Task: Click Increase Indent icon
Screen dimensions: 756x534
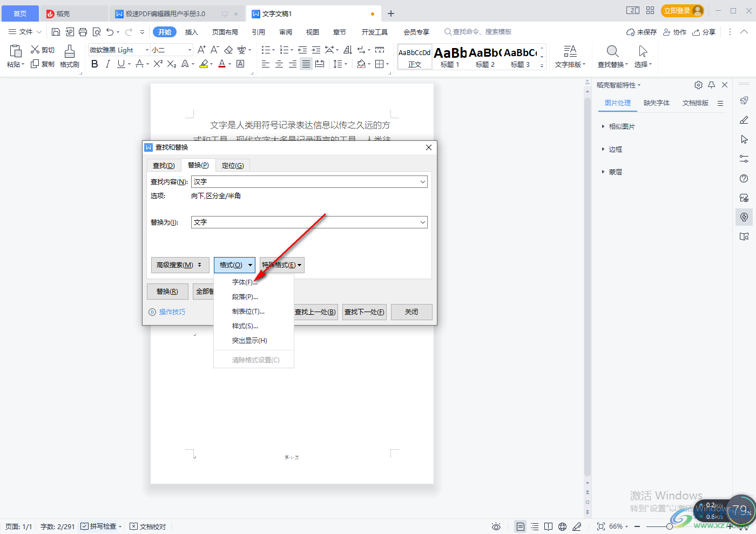Action: 316,50
